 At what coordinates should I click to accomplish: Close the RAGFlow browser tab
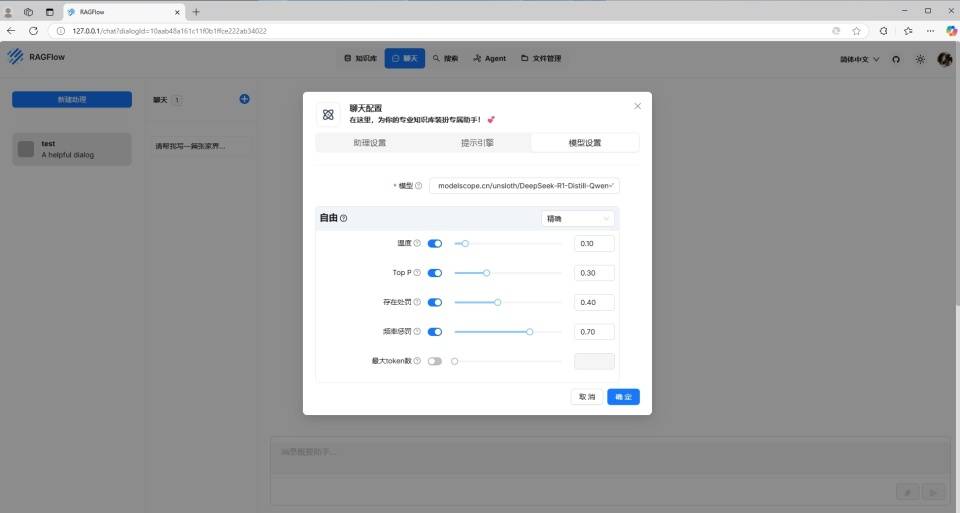coord(177,12)
